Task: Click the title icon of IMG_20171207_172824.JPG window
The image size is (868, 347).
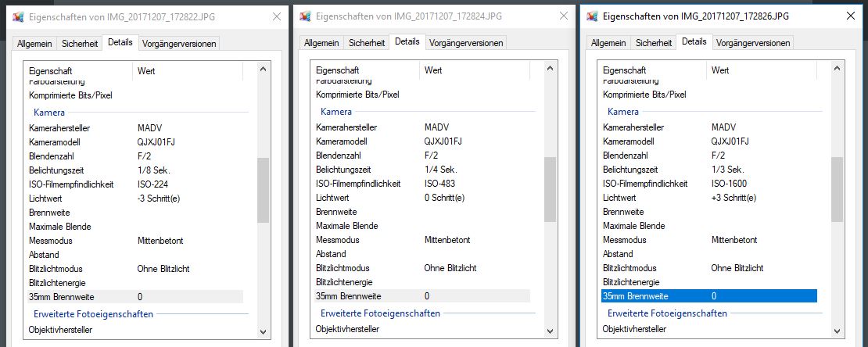Action: (x=305, y=16)
